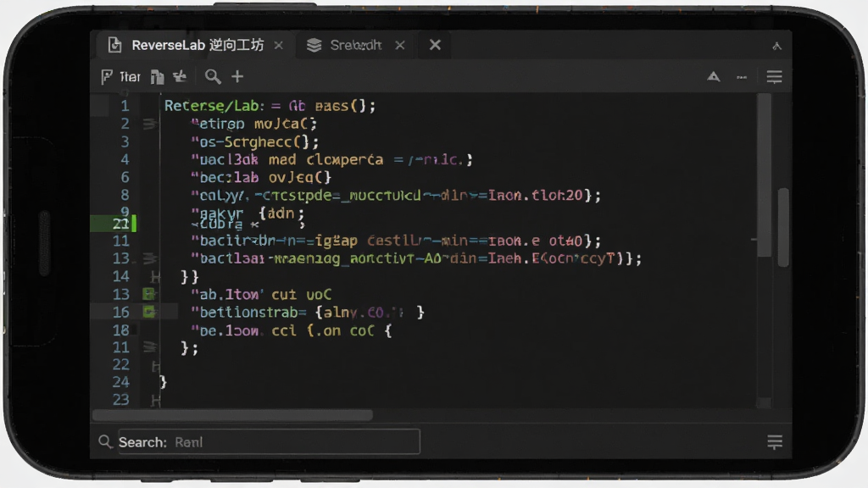Collapse the tab bar with the up chevron
This screenshot has width=868, height=488.
click(776, 46)
